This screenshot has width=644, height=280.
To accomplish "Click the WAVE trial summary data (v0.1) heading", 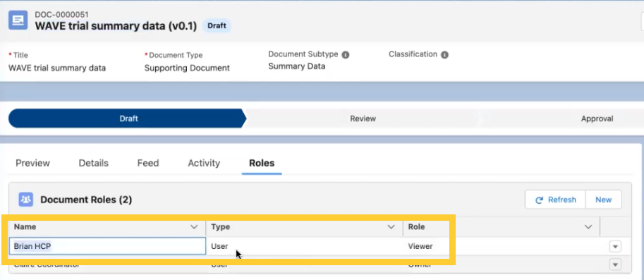I will click(x=116, y=26).
